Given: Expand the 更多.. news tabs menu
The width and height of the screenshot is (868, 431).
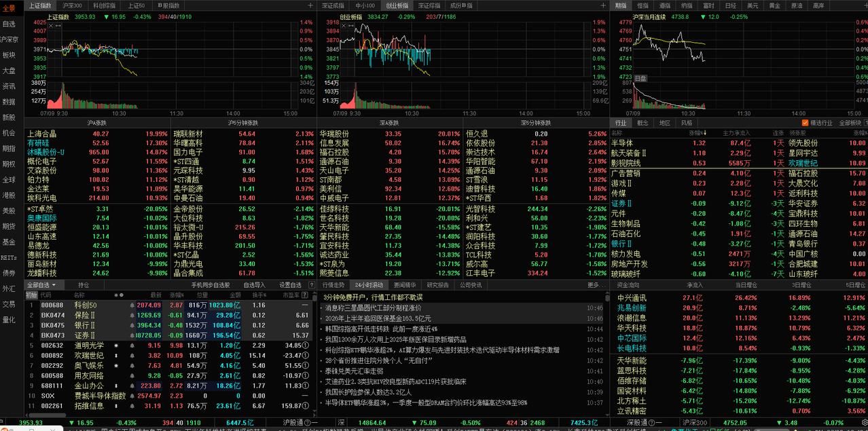Looking at the screenshot, I should 596,285.
